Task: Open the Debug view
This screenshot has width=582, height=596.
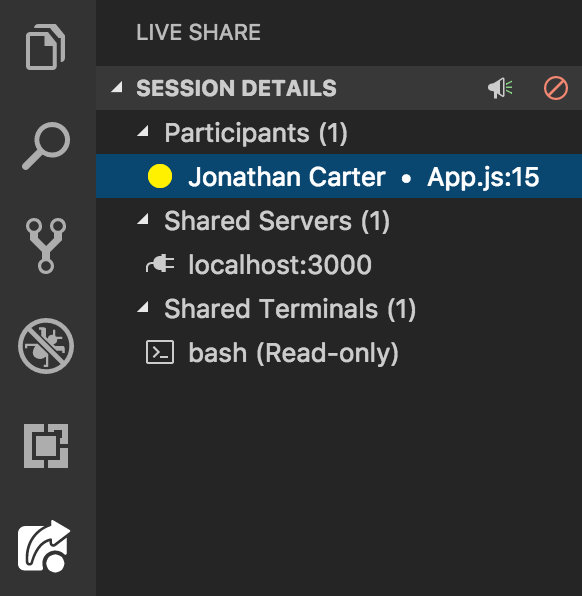Action: (x=46, y=346)
